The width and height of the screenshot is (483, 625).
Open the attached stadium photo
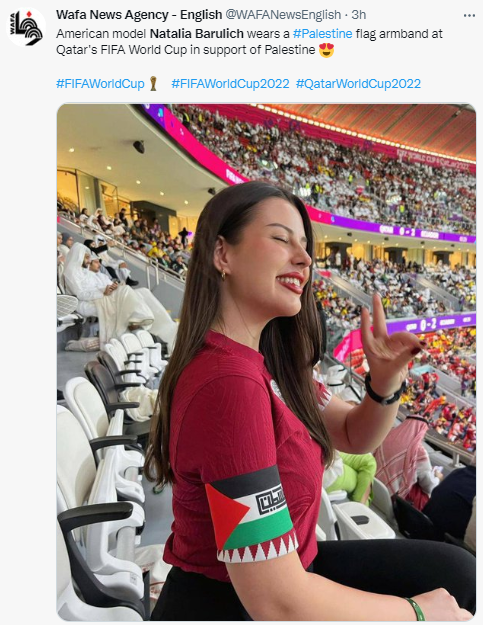tap(266, 362)
